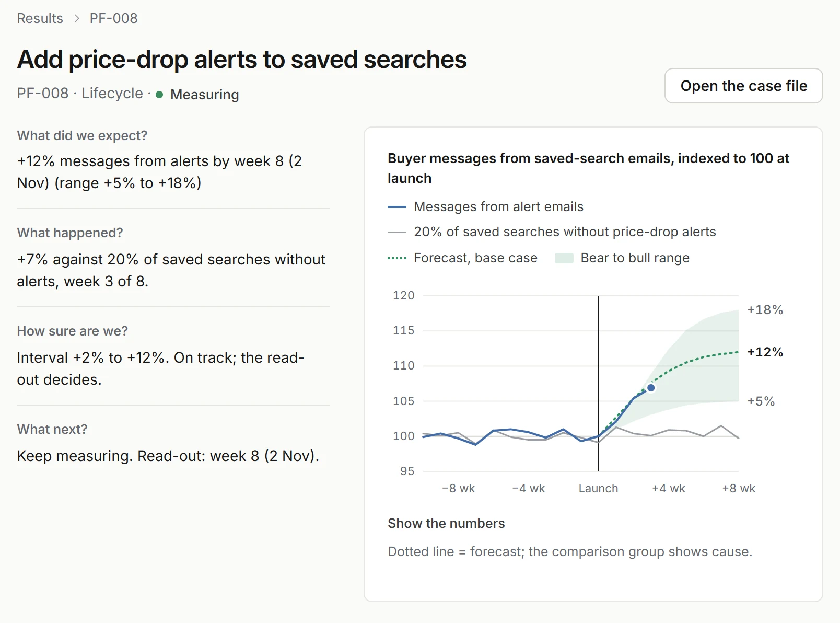The width and height of the screenshot is (840, 623).
Task: Click the Bear to bull range swatch
Action: tap(564, 258)
